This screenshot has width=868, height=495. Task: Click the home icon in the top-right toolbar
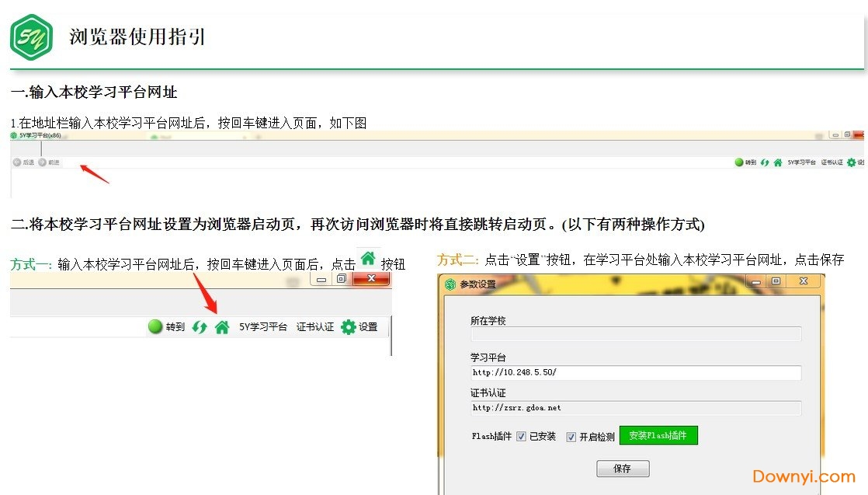[776, 162]
